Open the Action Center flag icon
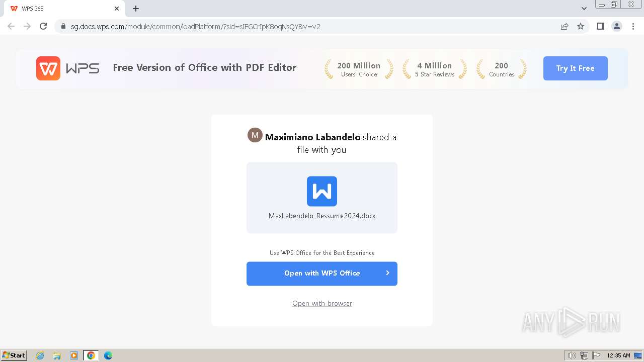Screen dimensions: 644x362 point(596,355)
